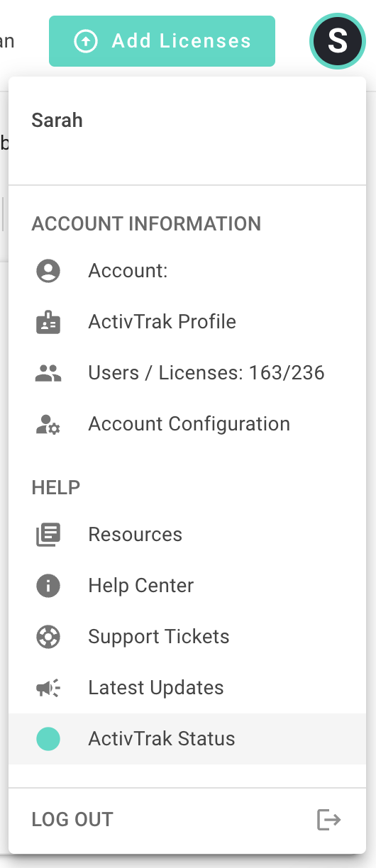This screenshot has height=868, width=376.
Task: Click the Help Center info icon
Action: point(48,586)
